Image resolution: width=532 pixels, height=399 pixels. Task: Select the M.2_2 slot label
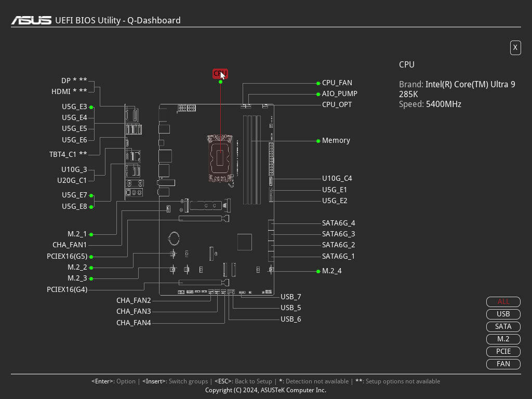point(77,268)
